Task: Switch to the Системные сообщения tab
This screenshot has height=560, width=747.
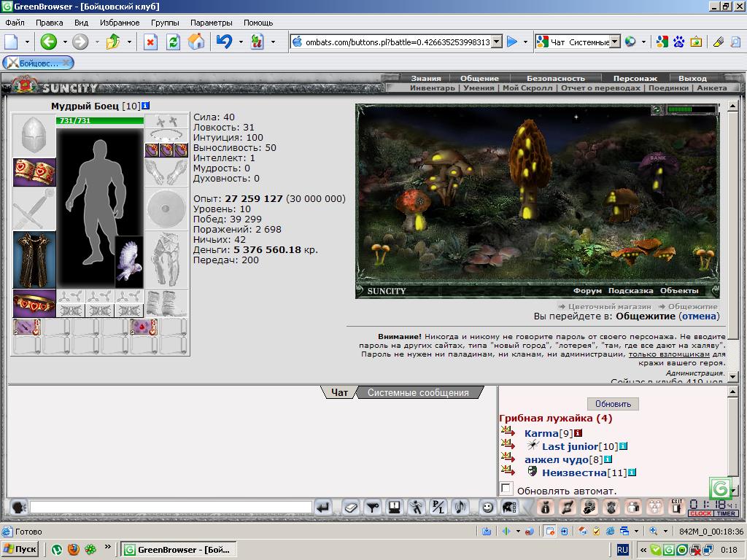Action: point(418,392)
